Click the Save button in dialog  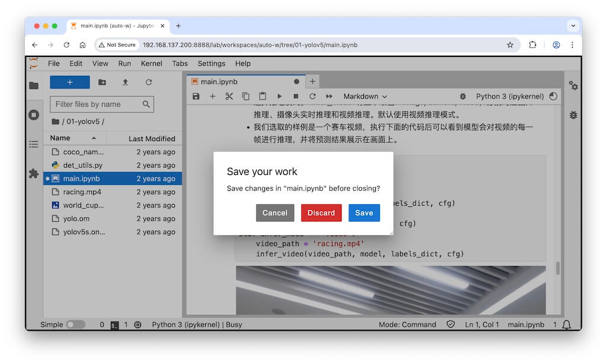coord(364,213)
